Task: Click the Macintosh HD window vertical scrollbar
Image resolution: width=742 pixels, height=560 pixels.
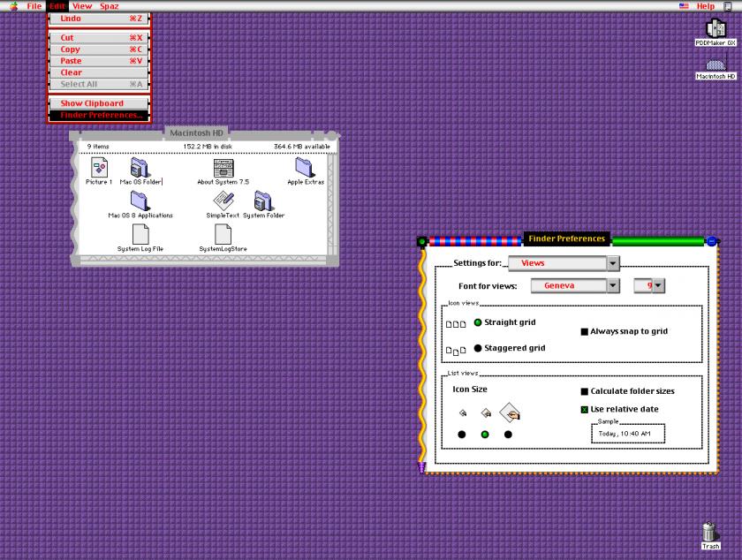Action: [333, 205]
